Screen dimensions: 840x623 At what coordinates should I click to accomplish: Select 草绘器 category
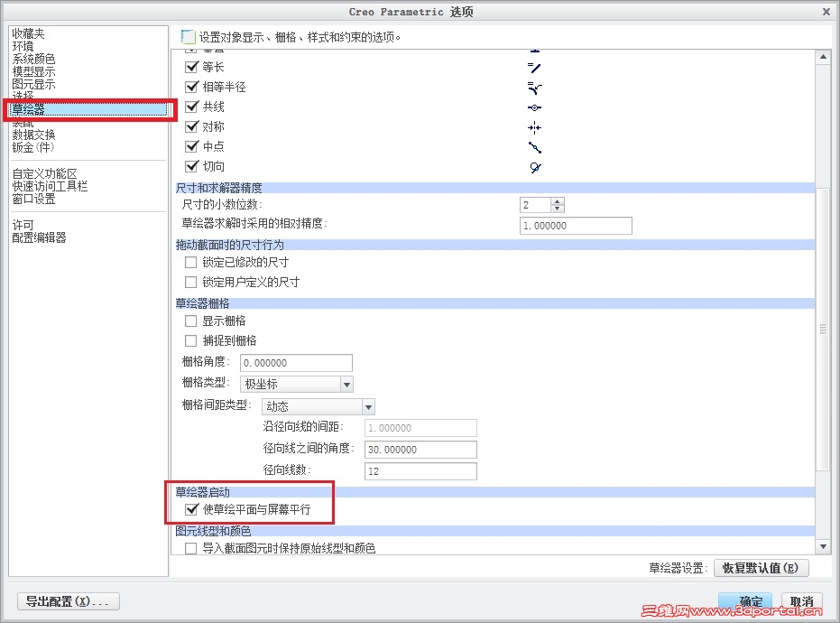(88, 109)
